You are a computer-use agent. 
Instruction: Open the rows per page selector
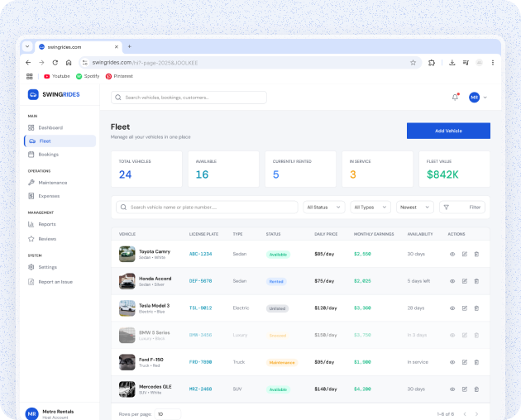tap(167, 414)
